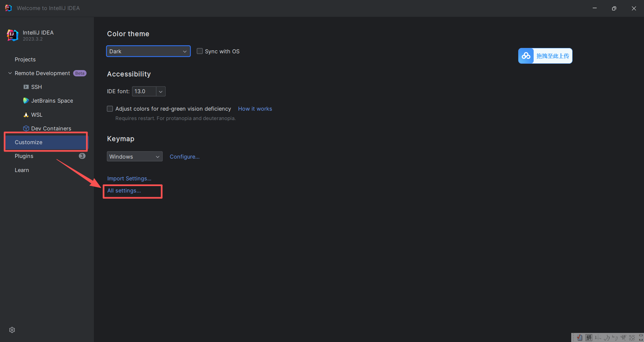Click the SSH terminal icon
This screenshot has height=342, width=644.
(x=26, y=87)
